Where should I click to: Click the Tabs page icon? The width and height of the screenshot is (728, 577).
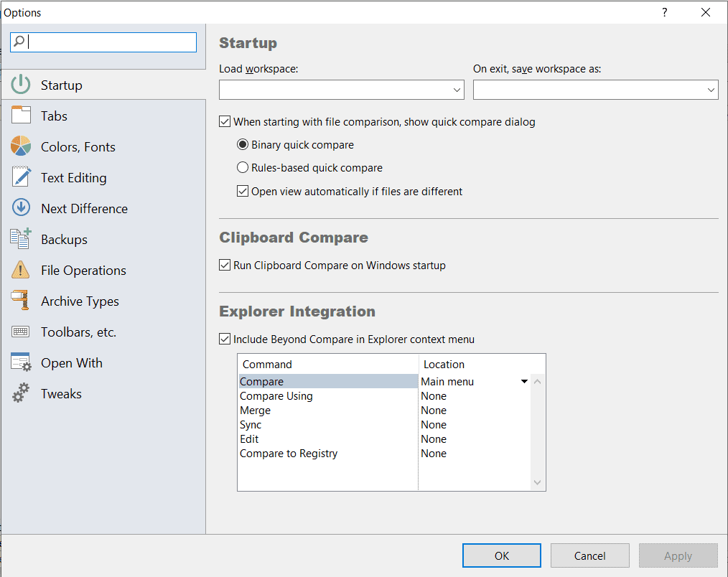21,115
